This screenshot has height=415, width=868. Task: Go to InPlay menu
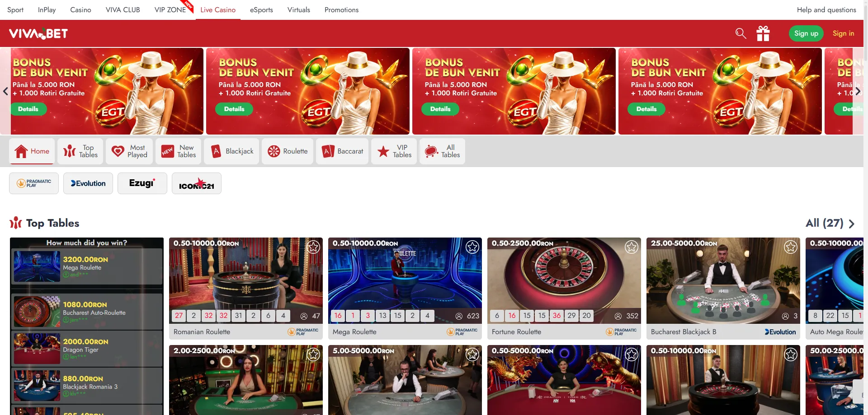[47, 9]
